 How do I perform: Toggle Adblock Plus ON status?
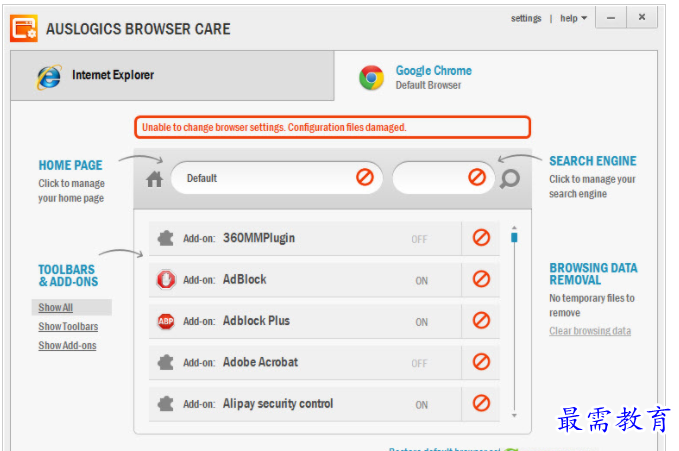pos(421,322)
